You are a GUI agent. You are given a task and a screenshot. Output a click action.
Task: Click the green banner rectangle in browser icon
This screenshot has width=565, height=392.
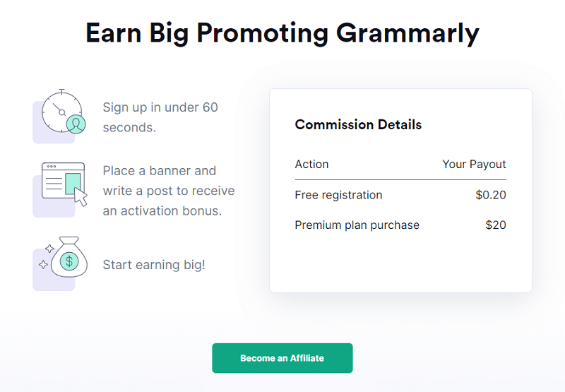(x=73, y=184)
